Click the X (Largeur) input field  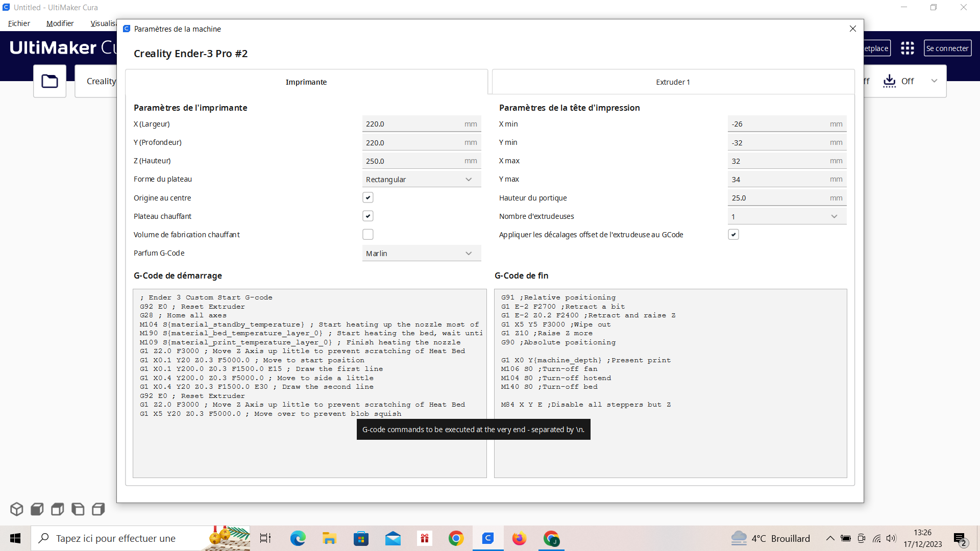pos(412,124)
